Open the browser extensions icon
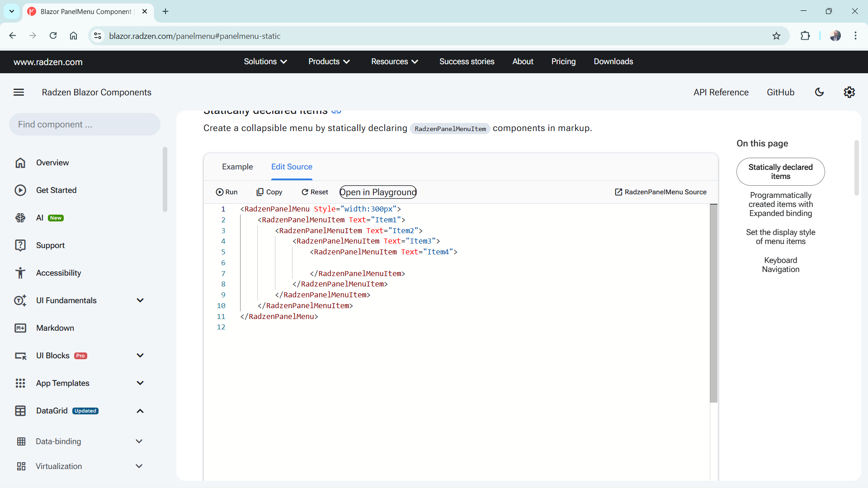Screen dimensions: 868x488 (x=805, y=36)
